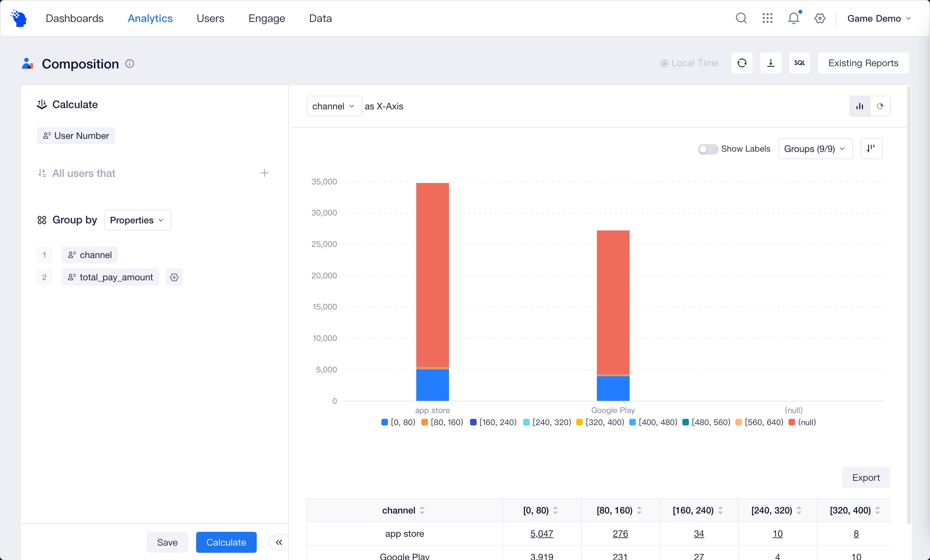Click the vertical scrollbar of results panel
The height and width of the screenshot is (560, 930).
[x=909, y=305]
